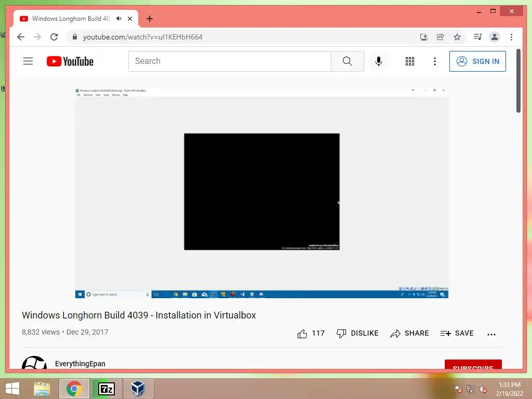Click the YouTube logo
The image size is (532, 399).
coord(70,61)
